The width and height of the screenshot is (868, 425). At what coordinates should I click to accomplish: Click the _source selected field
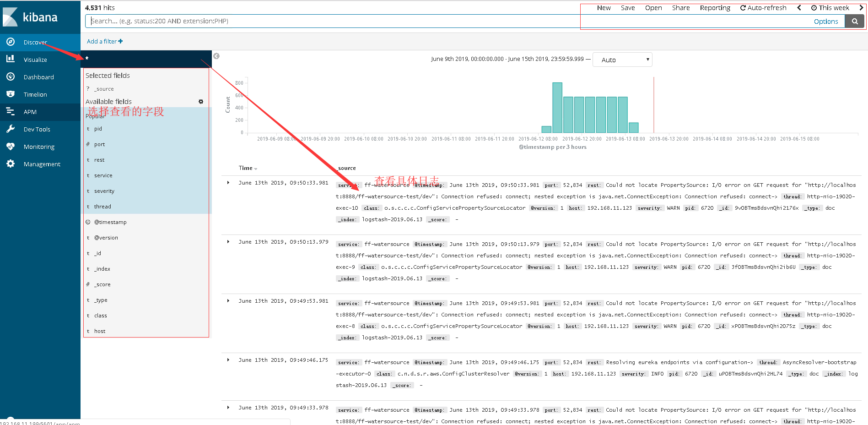click(104, 89)
